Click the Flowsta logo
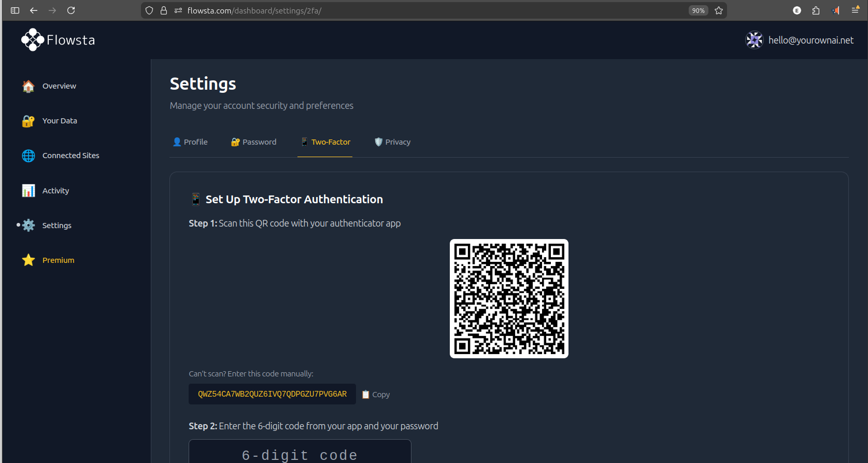 tap(58, 40)
